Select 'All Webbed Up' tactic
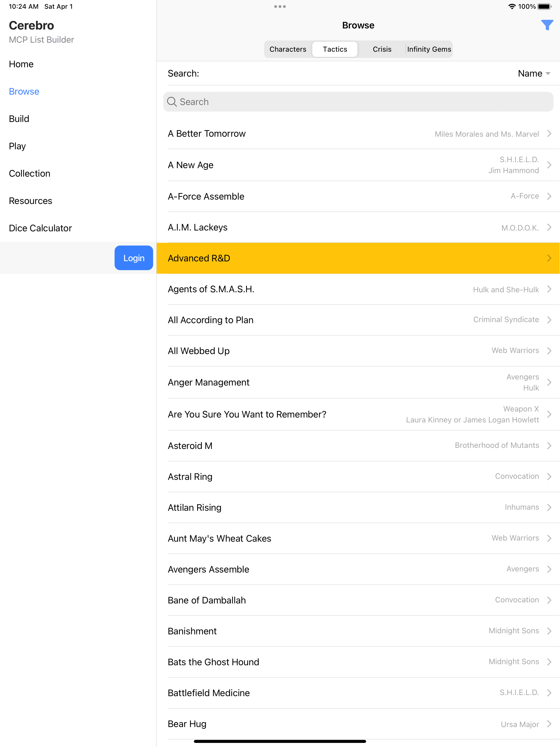 [x=358, y=351]
